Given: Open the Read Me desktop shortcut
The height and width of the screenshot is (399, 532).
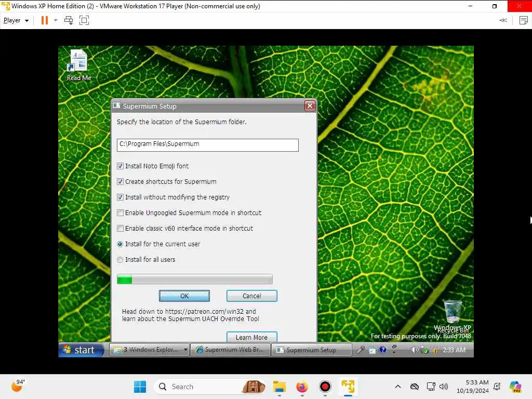Looking at the screenshot, I should [79, 65].
